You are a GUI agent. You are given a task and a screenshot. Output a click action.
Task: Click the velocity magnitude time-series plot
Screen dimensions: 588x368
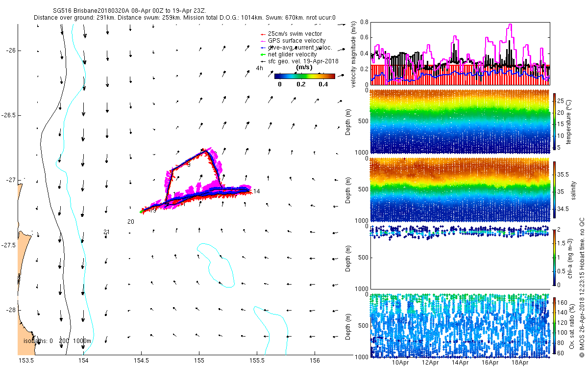460,53
